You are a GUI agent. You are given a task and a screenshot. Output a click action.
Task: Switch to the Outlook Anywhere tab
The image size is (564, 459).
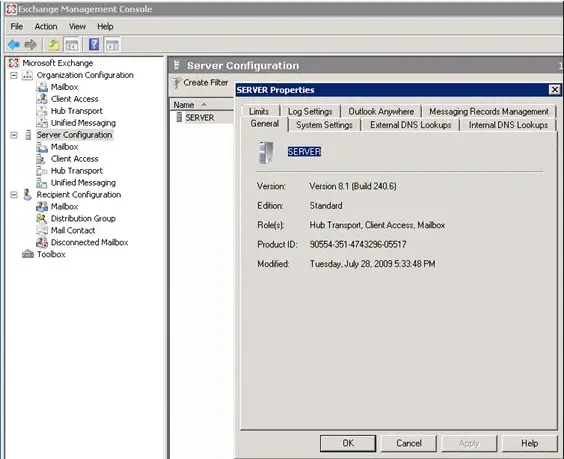381,112
